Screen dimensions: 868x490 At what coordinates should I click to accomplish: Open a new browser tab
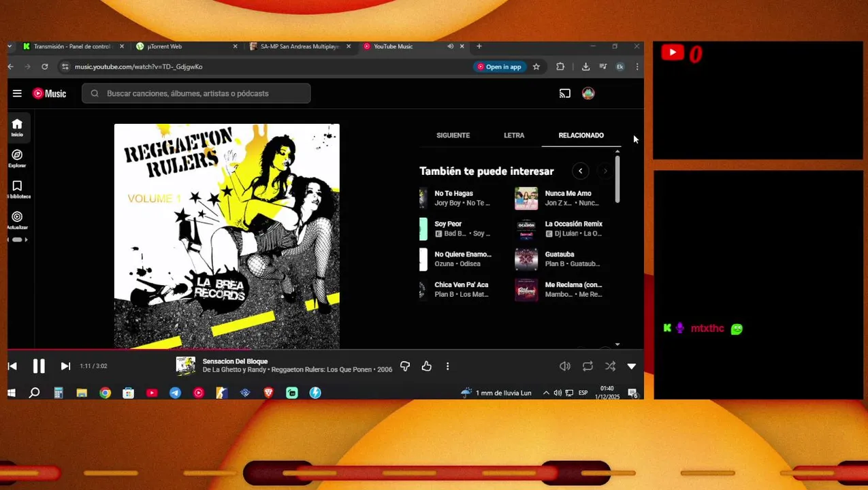pyautogui.click(x=479, y=46)
